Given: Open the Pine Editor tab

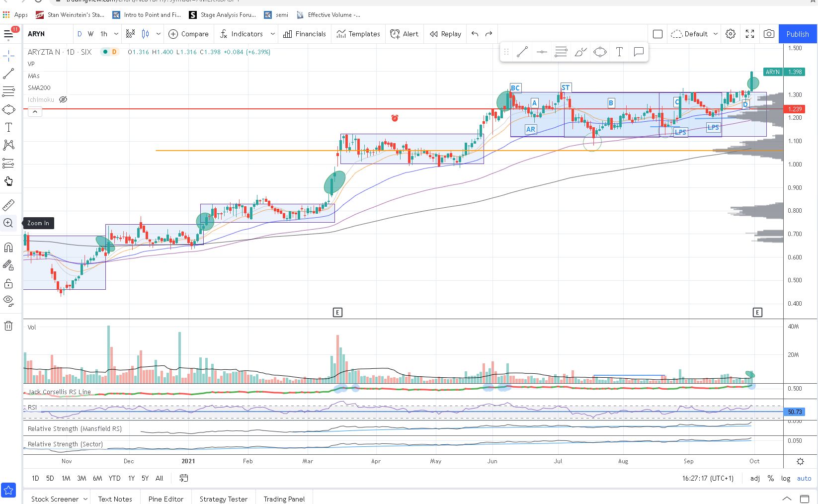Looking at the screenshot, I should pos(165,499).
